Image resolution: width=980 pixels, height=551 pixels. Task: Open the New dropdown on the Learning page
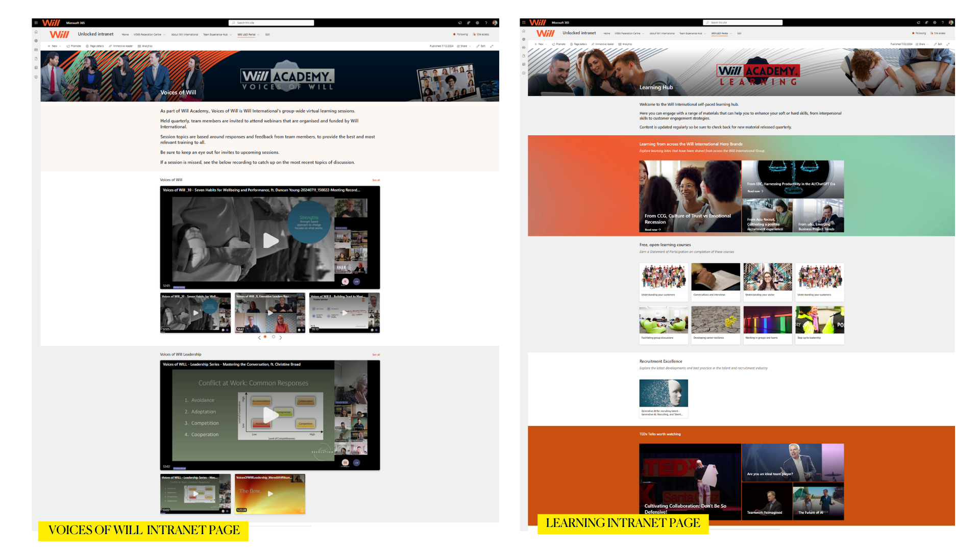point(541,44)
